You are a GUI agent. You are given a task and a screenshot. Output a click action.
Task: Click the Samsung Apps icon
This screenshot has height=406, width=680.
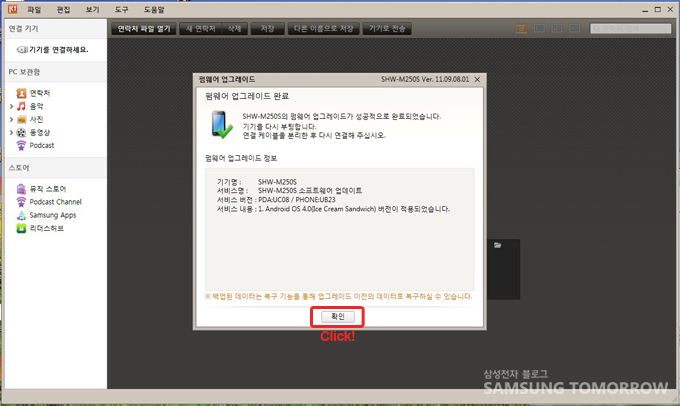pyautogui.click(x=21, y=215)
